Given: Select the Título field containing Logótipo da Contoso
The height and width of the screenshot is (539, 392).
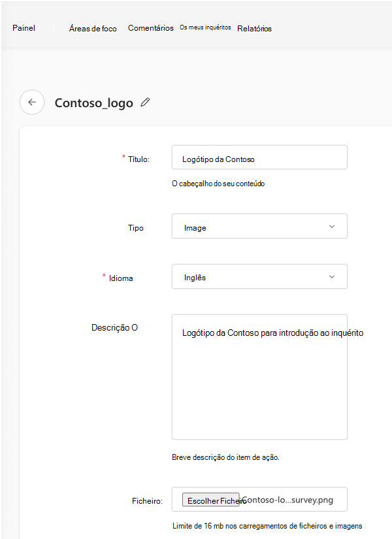Looking at the screenshot, I should point(259,157).
